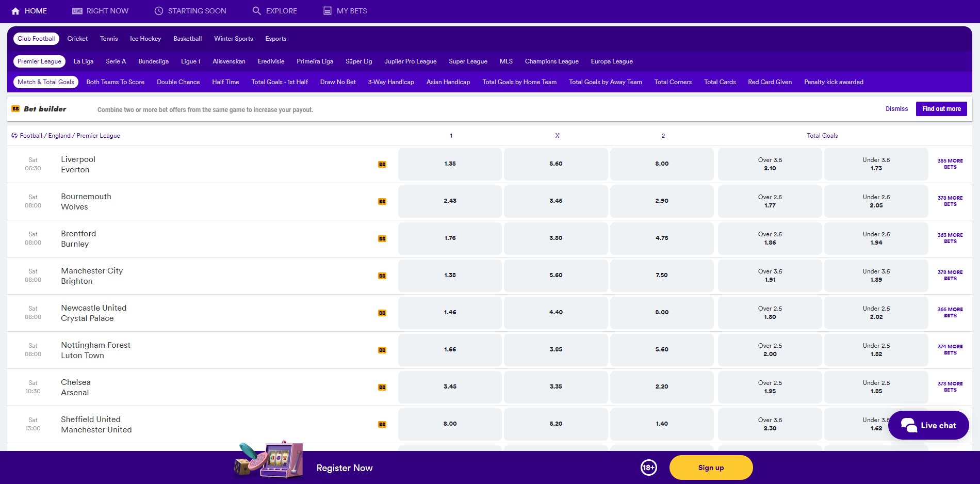Switch to the Tennis tab
Viewport: 980px width, 484px height.
point(109,39)
